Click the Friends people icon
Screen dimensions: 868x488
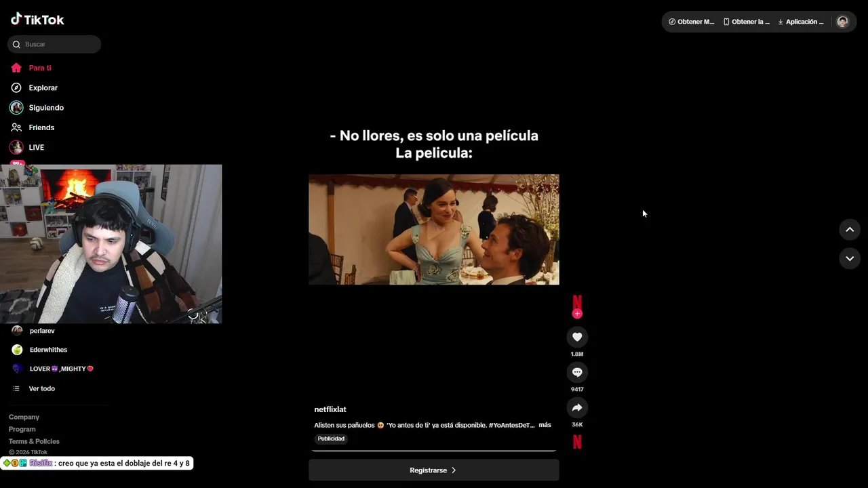pyautogui.click(x=16, y=127)
